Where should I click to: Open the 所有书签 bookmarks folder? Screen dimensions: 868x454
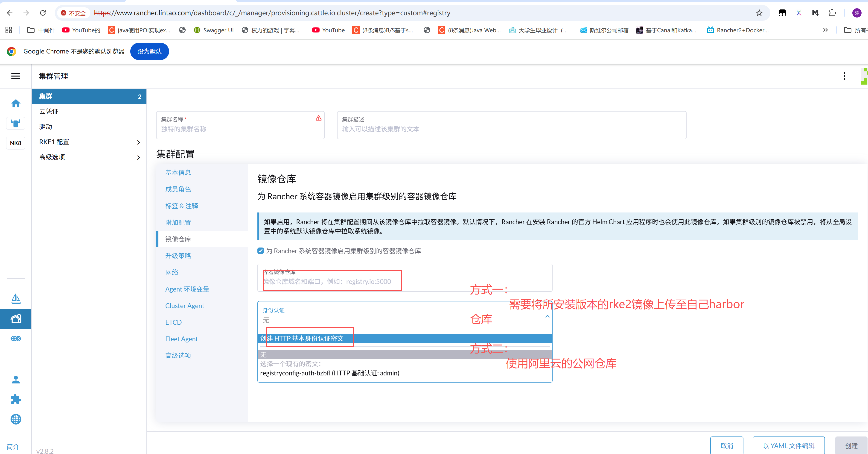point(856,30)
